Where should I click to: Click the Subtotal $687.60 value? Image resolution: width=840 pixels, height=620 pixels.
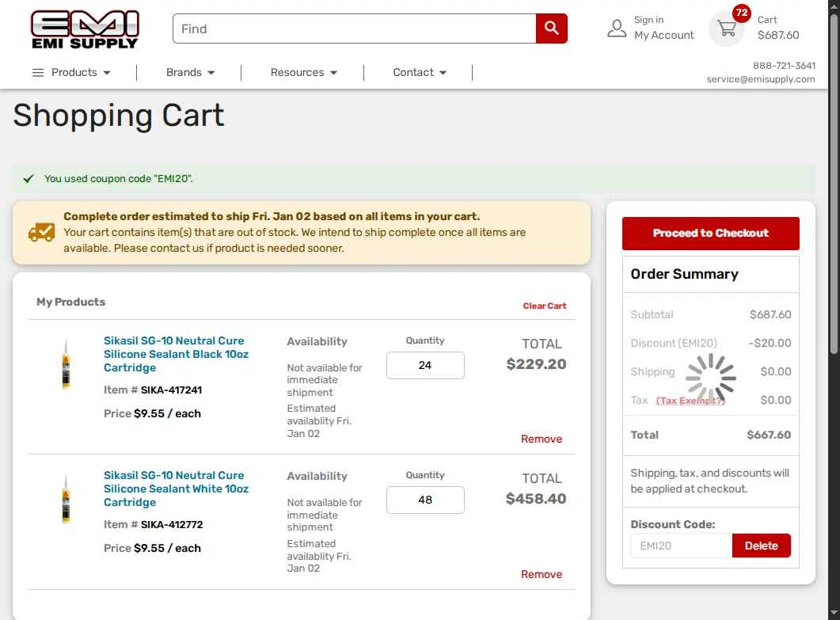click(770, 314)
